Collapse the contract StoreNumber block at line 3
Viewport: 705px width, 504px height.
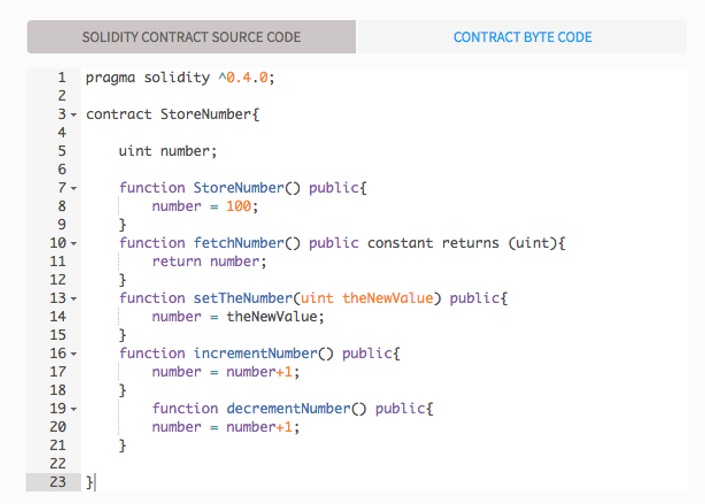[x=74, y=115]
